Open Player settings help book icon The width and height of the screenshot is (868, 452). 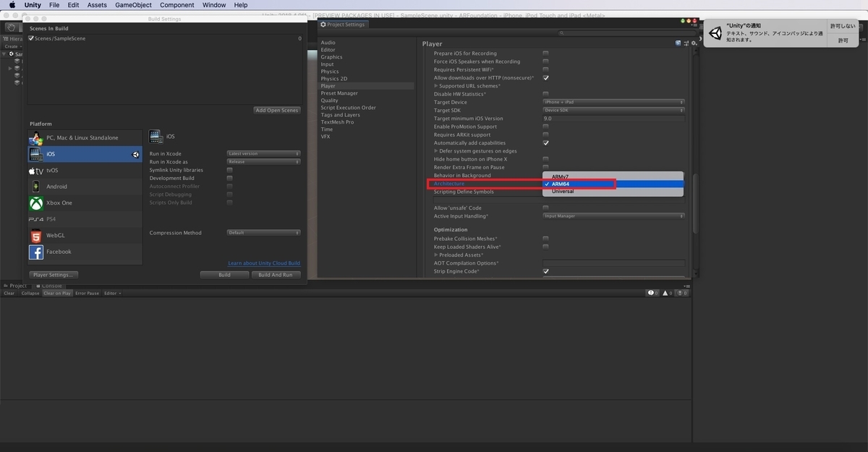[x=678, y=43]
